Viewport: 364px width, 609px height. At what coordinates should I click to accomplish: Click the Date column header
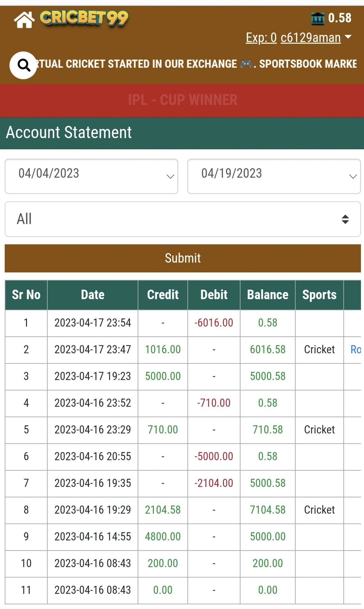93,295
